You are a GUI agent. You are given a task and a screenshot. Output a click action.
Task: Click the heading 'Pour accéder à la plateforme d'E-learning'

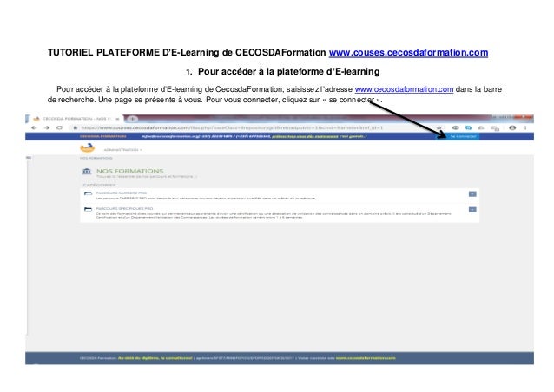pyautogui.click(x=288, y=72)
